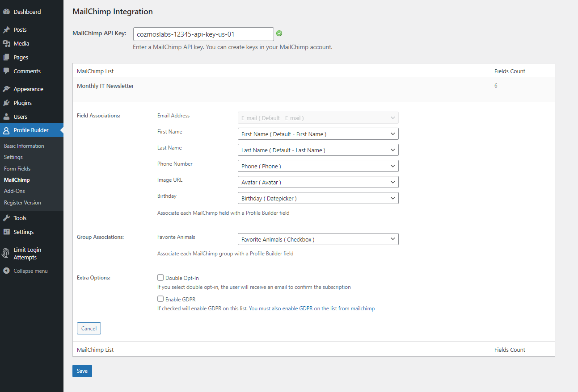Click the bottom MailChimp List footer header
The height and width of the screenshot is (392, 578).
tap(95, 350)
